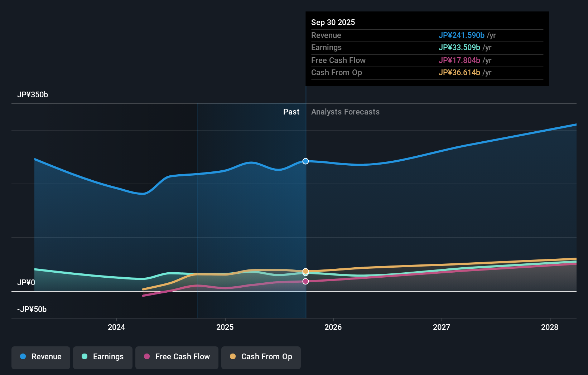Select the Revenue data point marker on chart
Viewport: 588px width, 375px height.
[x=305, y=161]
